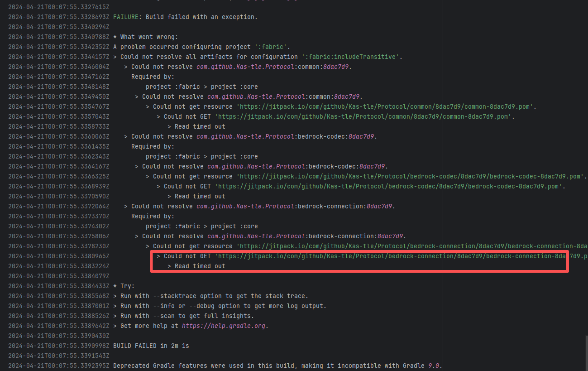Open bedrock-codec pom URL in 'Could not get resource' line
Image resolution: width=588 pixels, height=371 pixels.
(x=411, y=177)
